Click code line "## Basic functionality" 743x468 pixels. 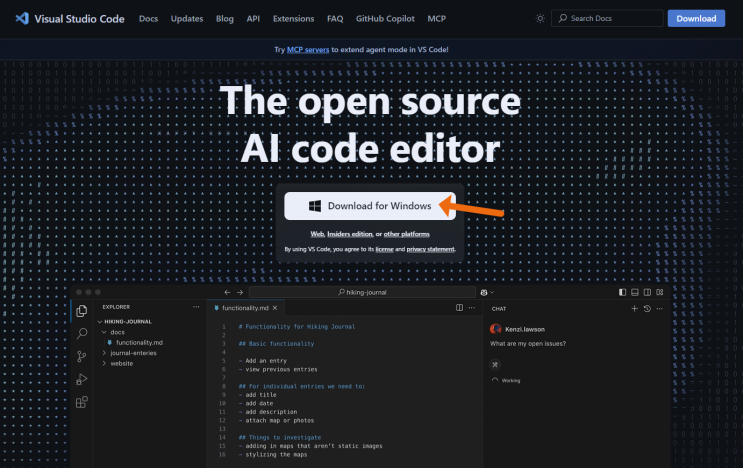tap(276, 343)
